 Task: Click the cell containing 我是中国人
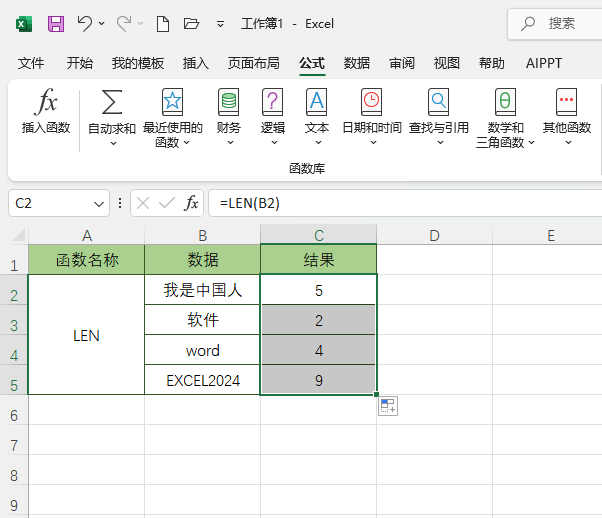coord(203,290)
